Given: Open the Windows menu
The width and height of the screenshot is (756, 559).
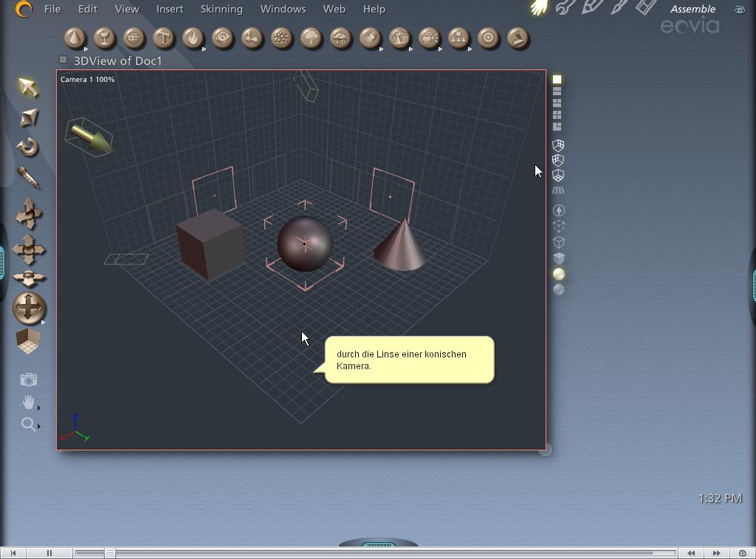Looking at the screenshot, I should pos(283,9).
